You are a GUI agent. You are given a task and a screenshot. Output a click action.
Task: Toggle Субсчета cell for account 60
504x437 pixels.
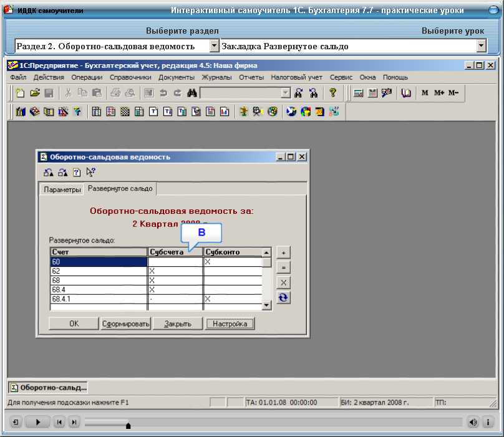[175, 262]
